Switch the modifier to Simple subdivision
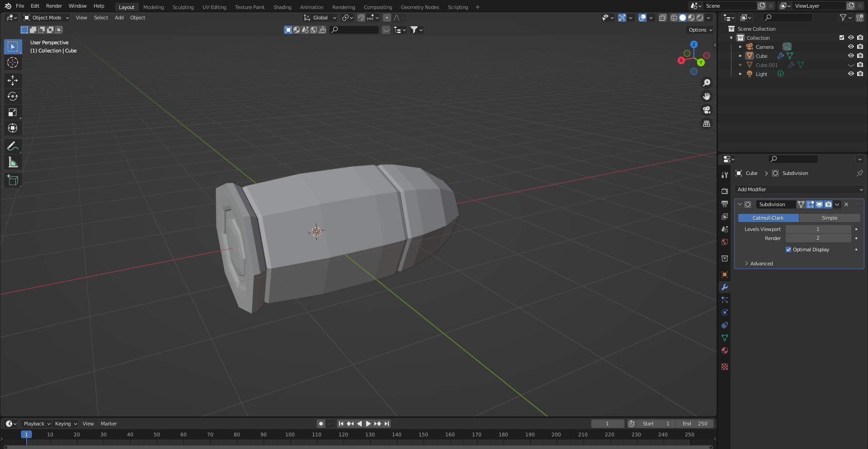The height and width of the screenshot is (449, 868). (x=830, y=217)
